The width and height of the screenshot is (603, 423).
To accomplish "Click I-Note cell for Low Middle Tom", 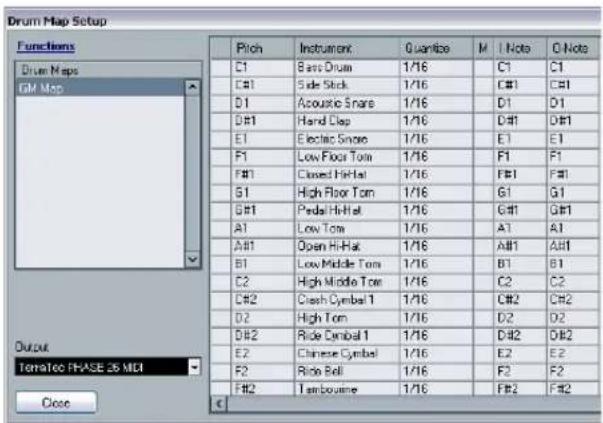I will click(x=520, y=264).
